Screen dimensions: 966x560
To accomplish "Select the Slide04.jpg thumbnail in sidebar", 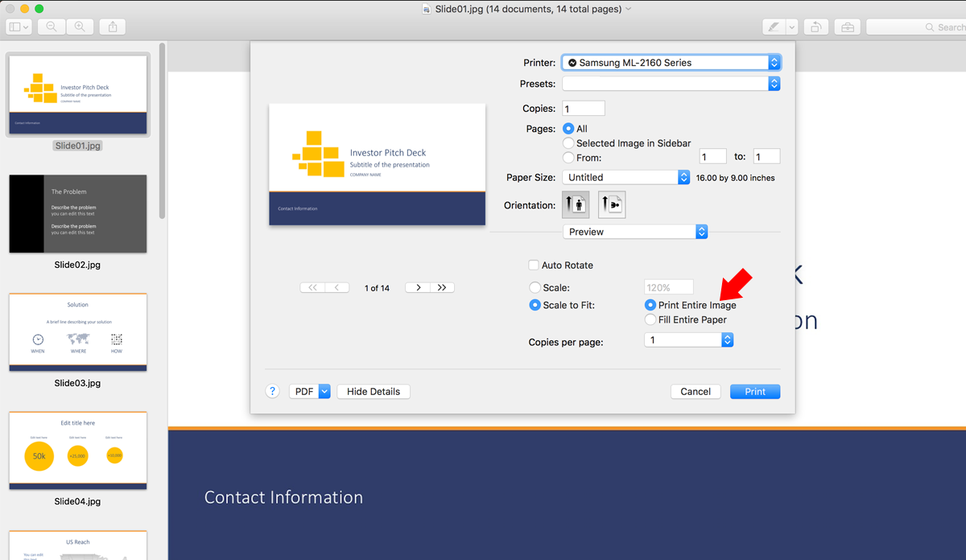I will pyautogui.click(x=78, y=450).
